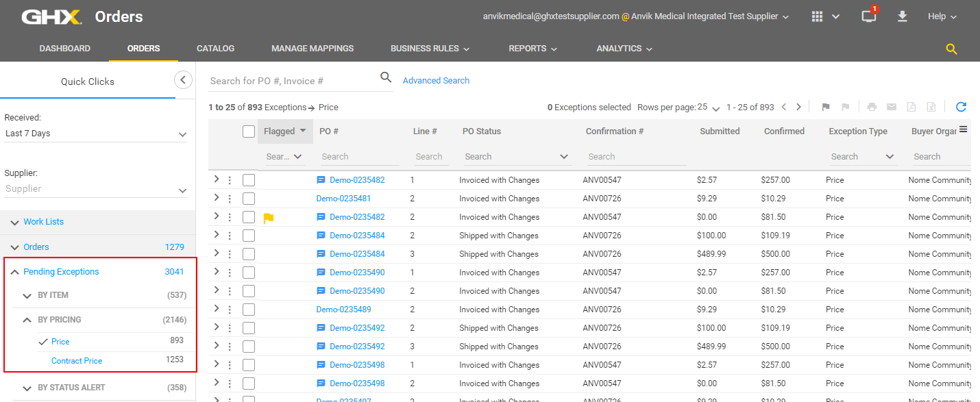Open the Advanced Search link
Image resolution: width=980 pixels, height=402 pixels.
pos(436,80)
